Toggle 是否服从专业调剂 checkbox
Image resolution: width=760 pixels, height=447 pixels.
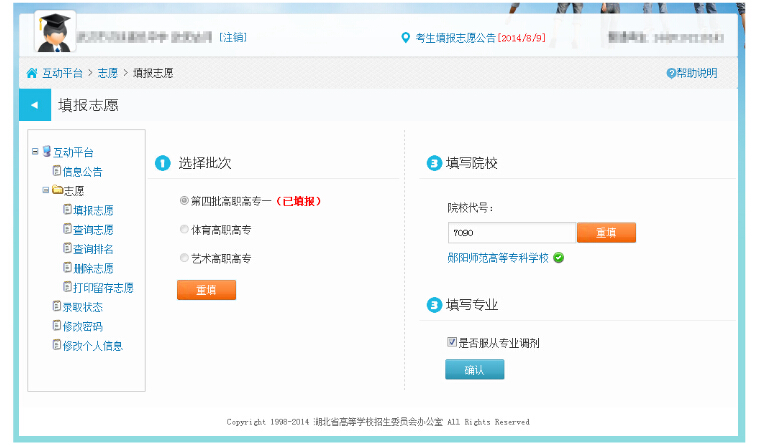coord(452,343)
